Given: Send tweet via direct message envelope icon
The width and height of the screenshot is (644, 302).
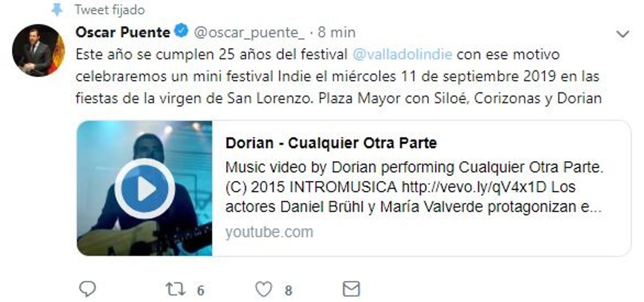Looking at the screenshot, I should point(351,290).
